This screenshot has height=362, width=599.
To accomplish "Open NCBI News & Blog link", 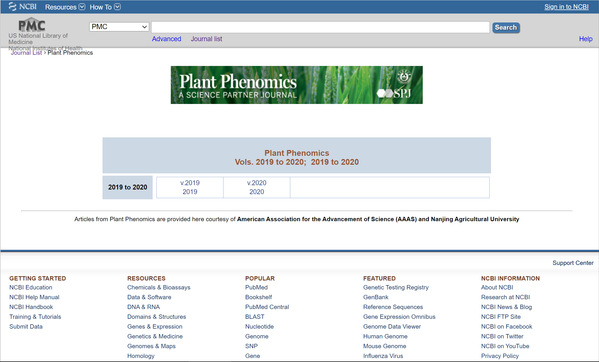I will coord(506,307).
